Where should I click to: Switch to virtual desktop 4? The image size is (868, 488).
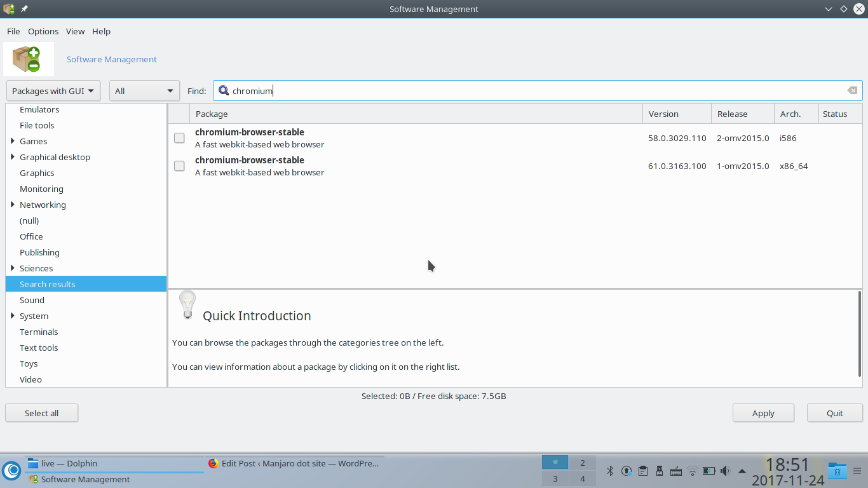(582, 478)
